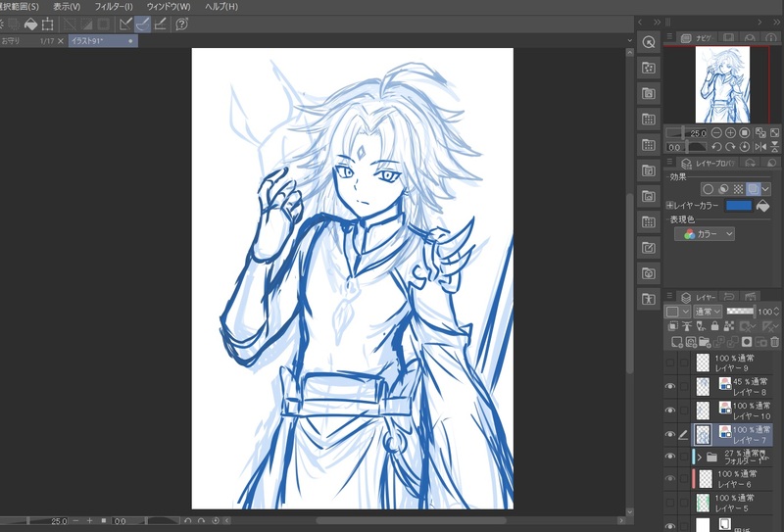The width and height of the screenshot is (784, 532).
Task: Reset canvas rotation in Navigator
Action: 745,147
